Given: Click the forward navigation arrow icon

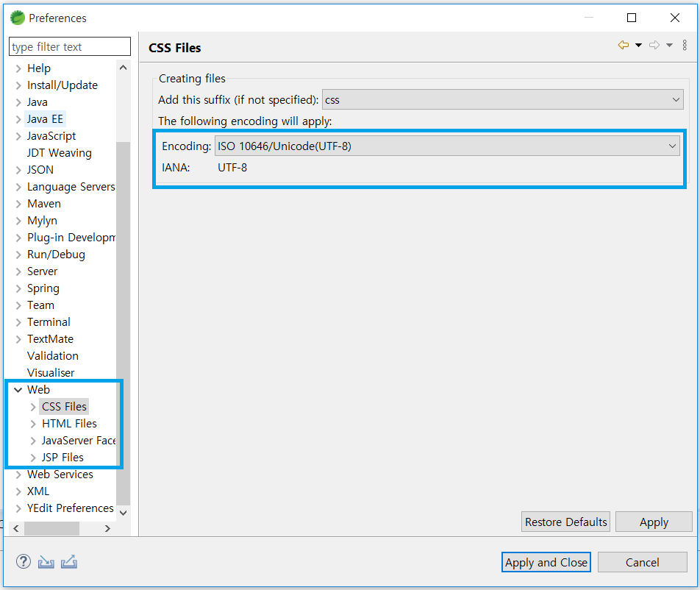Looking at the screenshot, I should tap(654, 45).
